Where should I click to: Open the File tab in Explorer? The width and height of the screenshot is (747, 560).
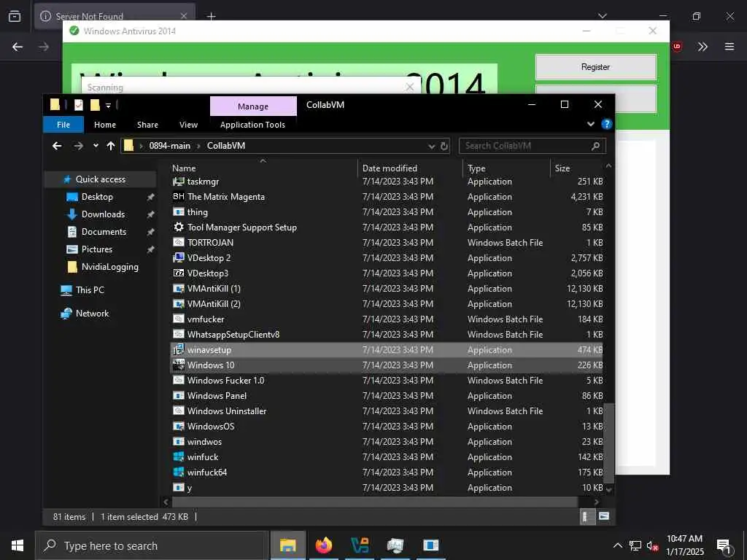pyautogui.click(x=63, y=125)
